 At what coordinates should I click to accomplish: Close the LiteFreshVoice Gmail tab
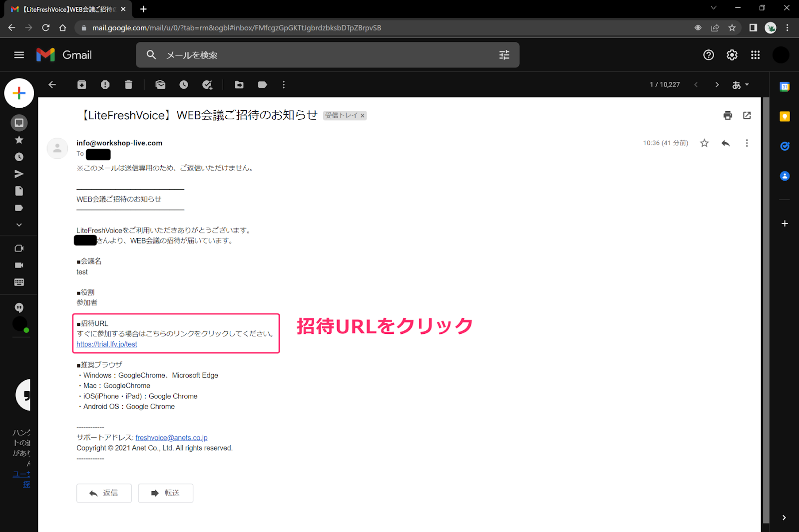coord(123,9)
